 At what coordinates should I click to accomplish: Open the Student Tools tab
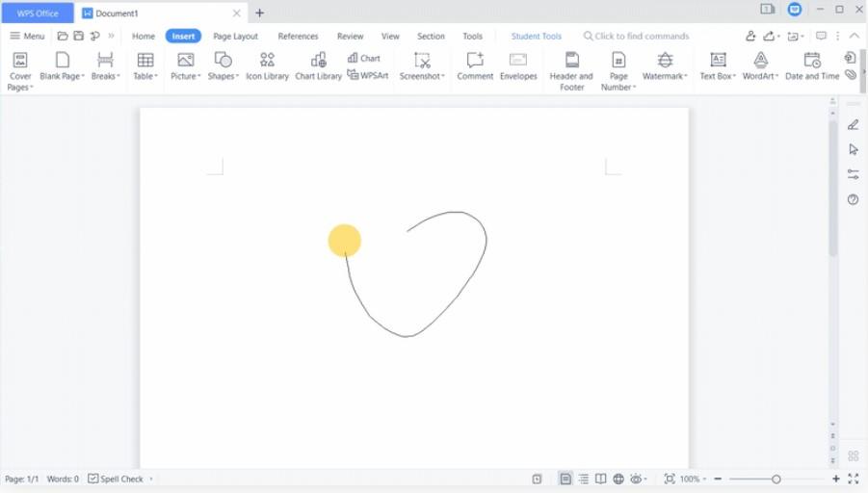pyautogui.click(x=537, y=36)
